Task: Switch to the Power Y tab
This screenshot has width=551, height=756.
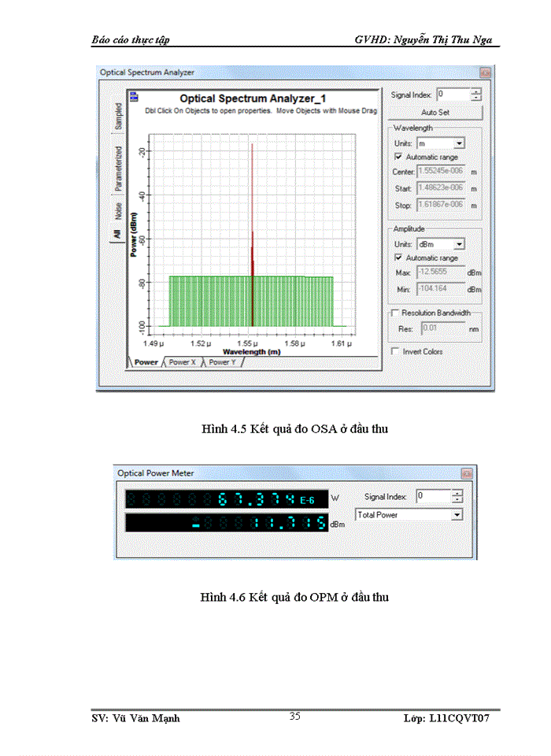Action: (x=222, y=362)
